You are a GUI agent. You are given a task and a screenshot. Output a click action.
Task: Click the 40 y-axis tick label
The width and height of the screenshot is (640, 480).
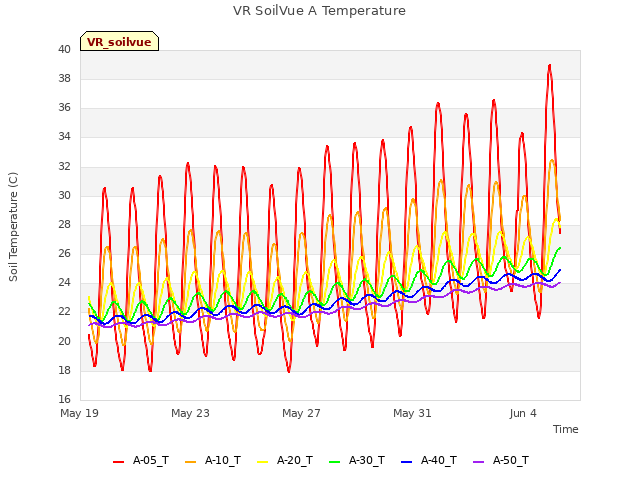(x=64, y=49)
